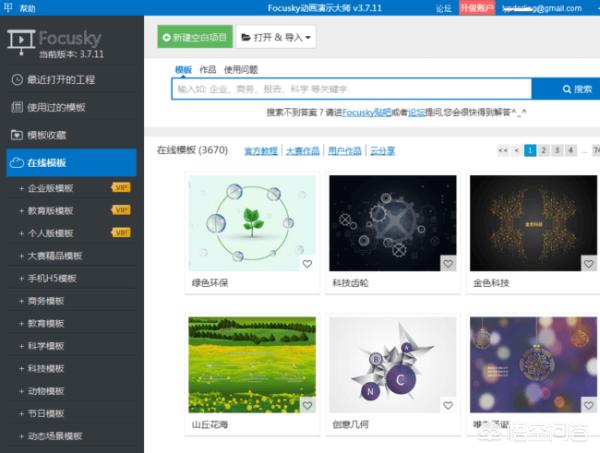Go to page 2 of templates
Viewport: 600px width, 453px height.
tap(543, 150)
